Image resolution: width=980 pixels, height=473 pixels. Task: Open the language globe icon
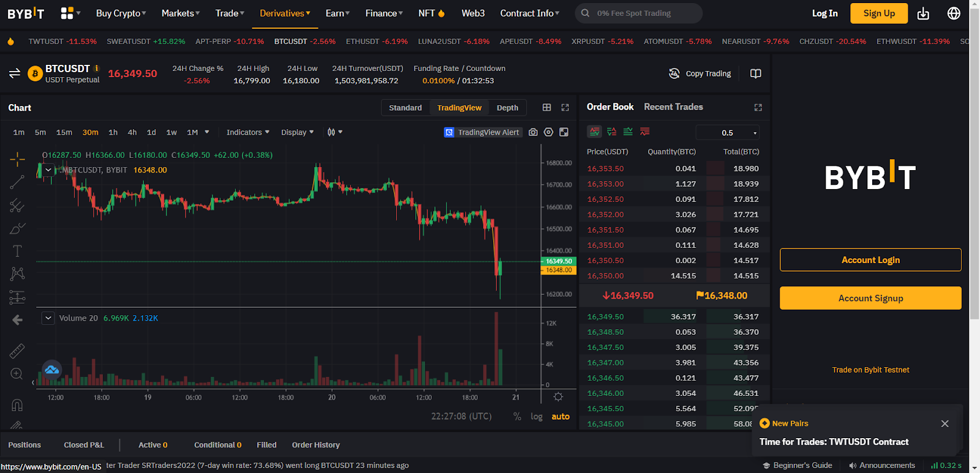(954, 13)
